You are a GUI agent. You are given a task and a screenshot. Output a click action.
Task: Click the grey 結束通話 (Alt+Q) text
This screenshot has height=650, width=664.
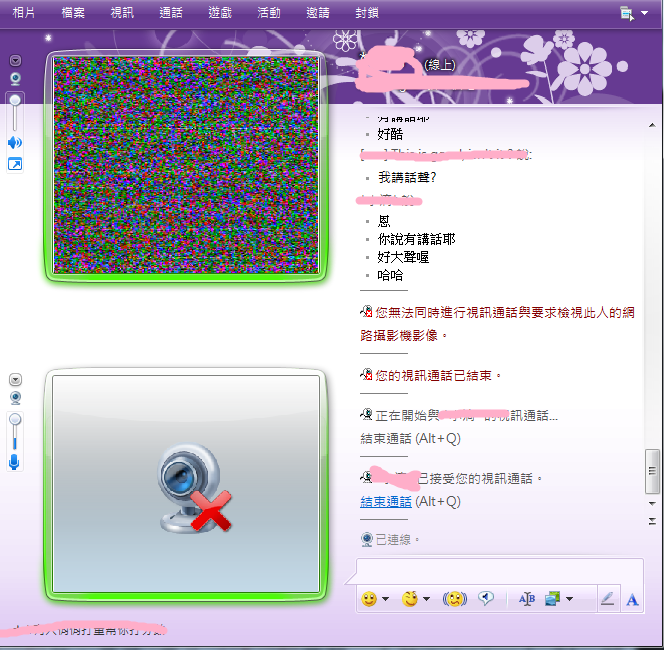click(x=410, y=438)
